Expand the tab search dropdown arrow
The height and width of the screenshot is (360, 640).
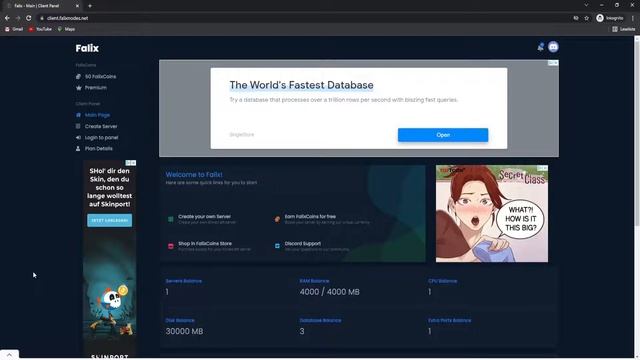[x=586, y=5]
